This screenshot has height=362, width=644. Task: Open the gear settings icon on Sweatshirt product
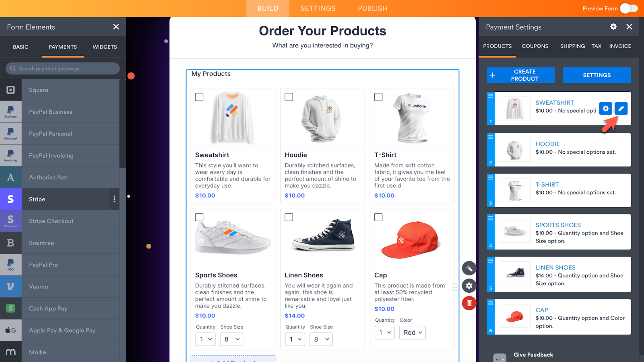(606, 109)
